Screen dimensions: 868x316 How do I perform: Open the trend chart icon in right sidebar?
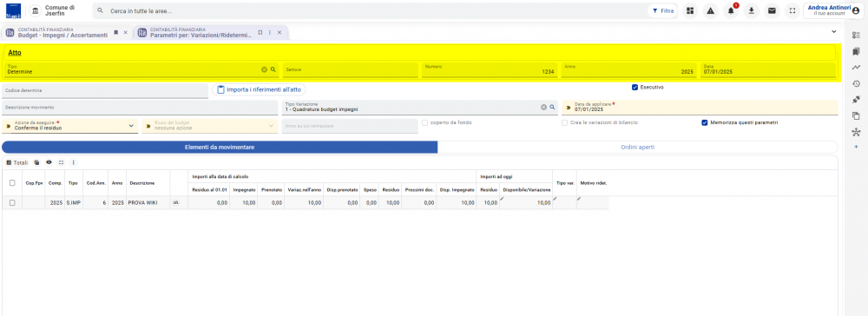coord(856,68)
